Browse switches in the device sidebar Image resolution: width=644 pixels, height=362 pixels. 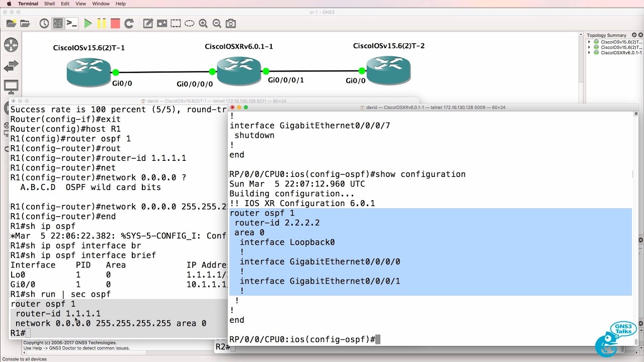tap(11, 66)
